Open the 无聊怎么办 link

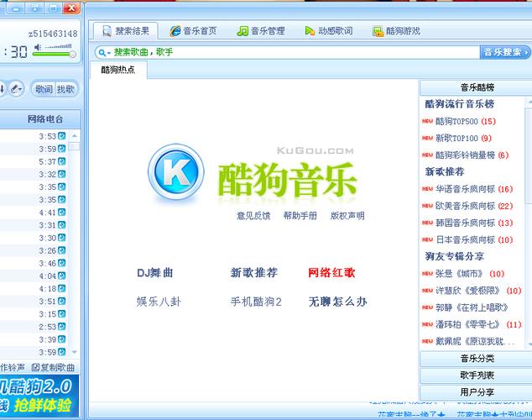(337, 302)
